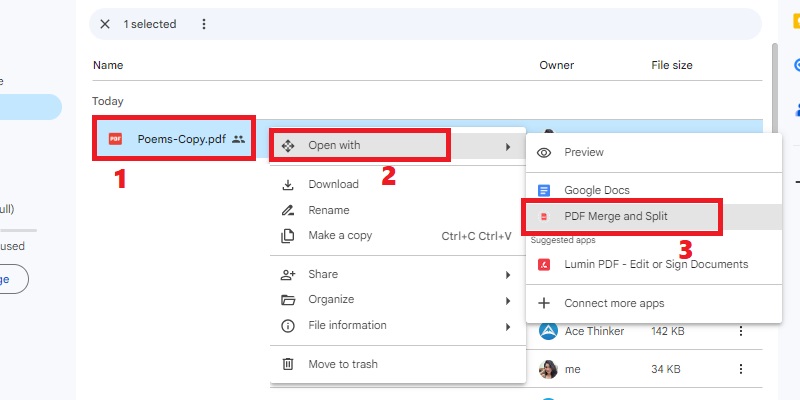Click the PDF Merge and Split icon
800x400 pixels.
[x=544, y=217]
